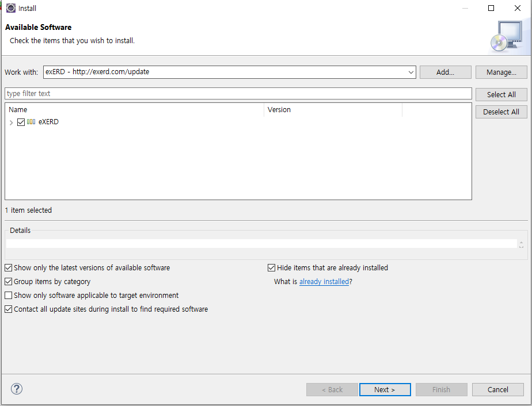The height and width of the screenshot is (406, 532).
Task: Toggle Show only the latest versions checkbox
Action: coord(9,268)
